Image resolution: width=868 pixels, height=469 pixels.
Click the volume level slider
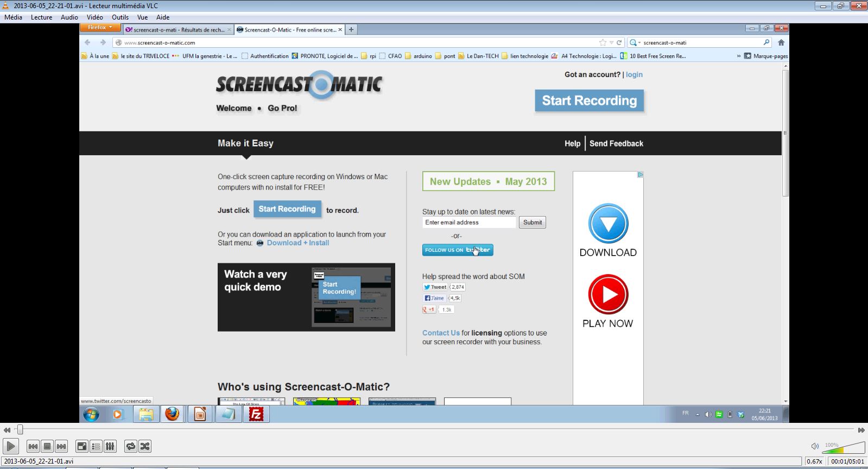click(x=844, y=447)
